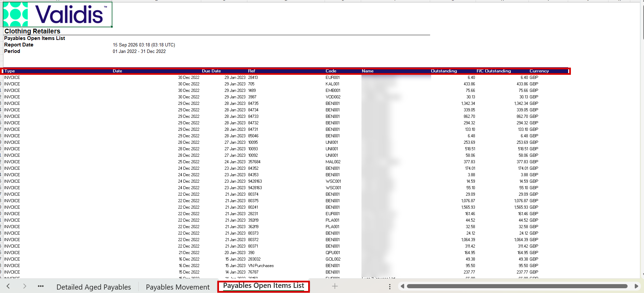This screenshot has height=293, width=644.
Task: Select the period 01 Jan 2022 - 31 Dec 2022 cell
Action: point(139,51)
